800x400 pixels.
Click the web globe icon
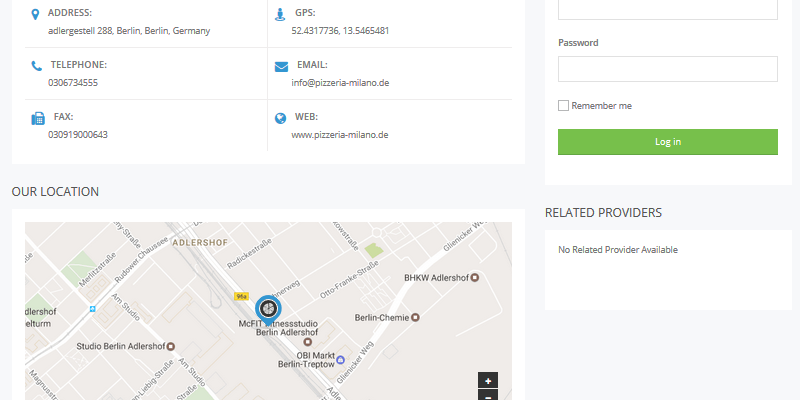[x=281, y=118]
